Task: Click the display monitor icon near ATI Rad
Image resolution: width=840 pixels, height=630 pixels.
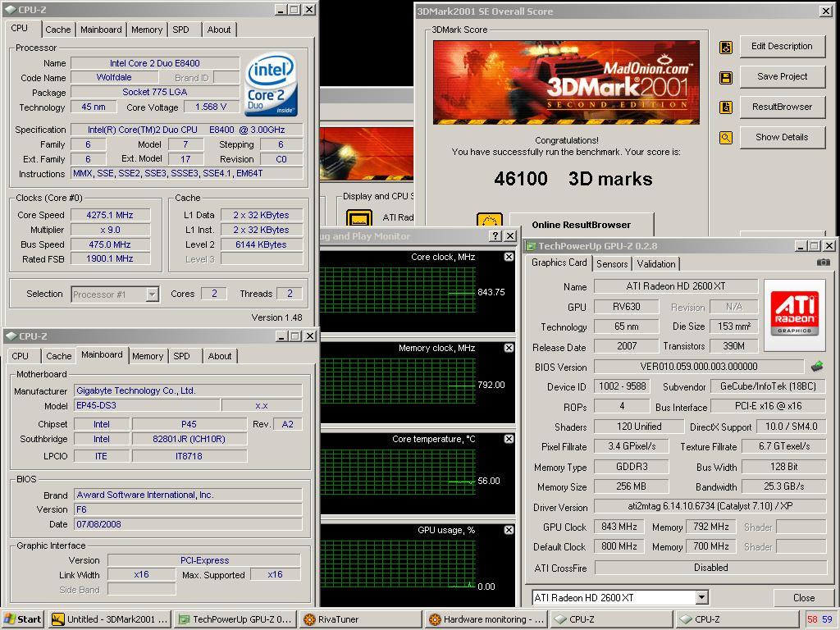Action: pos(359,218)
